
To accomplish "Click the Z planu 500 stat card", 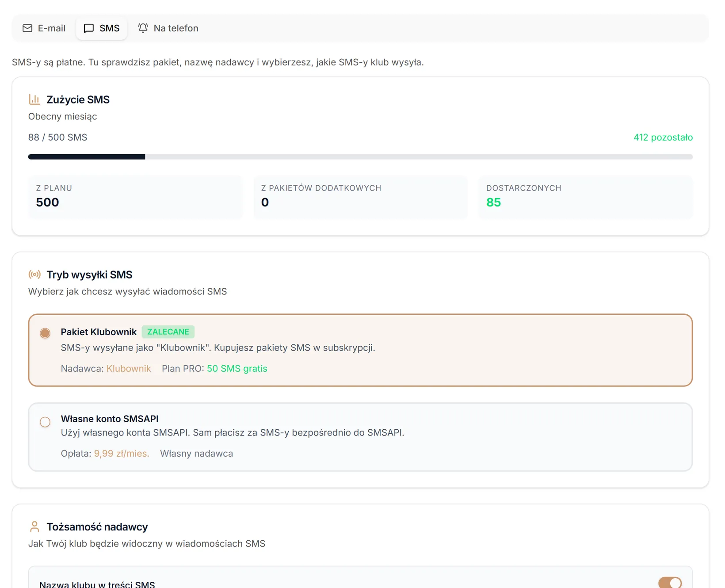I will coord(135,197).
